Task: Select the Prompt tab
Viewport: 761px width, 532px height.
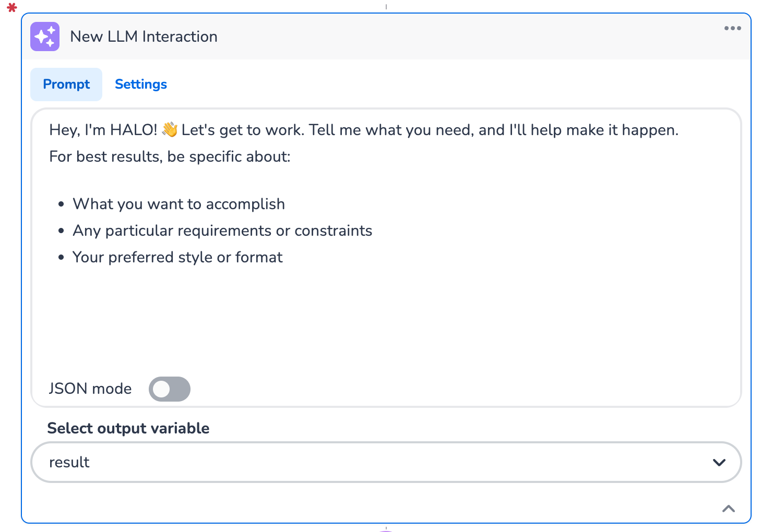Action: 66,84
